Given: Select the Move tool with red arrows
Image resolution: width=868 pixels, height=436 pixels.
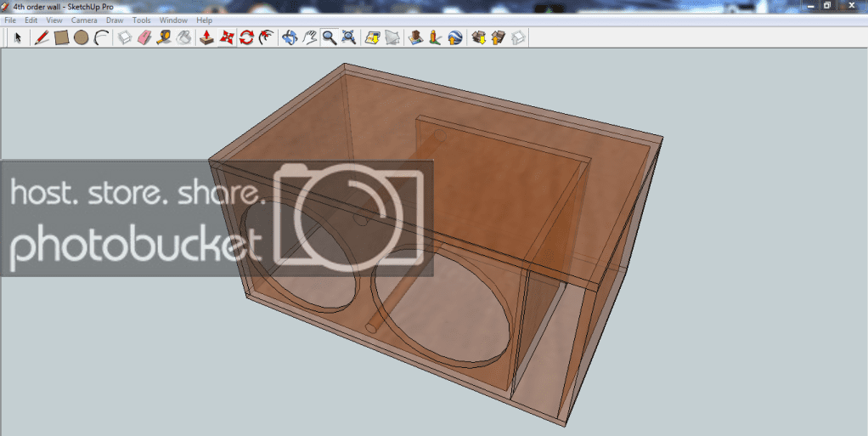Looking at the screenshot, I should click(227, 37).
